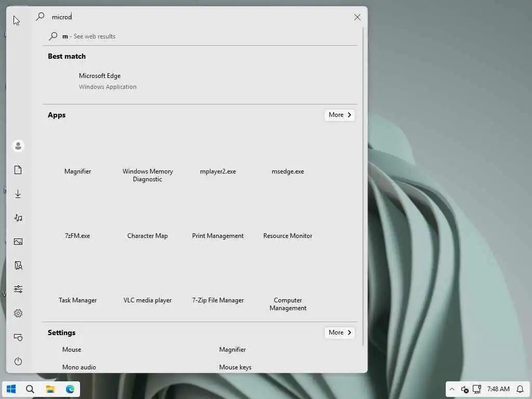The width and height of the screenshot is (532, 399).
Task: Click the 7:48 AM clock
Action: tap(498, 389)
